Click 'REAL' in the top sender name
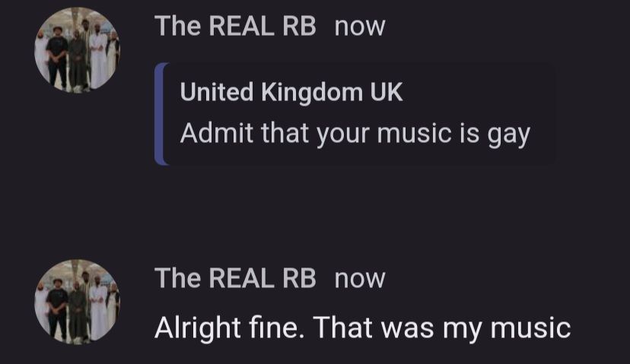Screen dimensions: 630x364 [240, 27]
